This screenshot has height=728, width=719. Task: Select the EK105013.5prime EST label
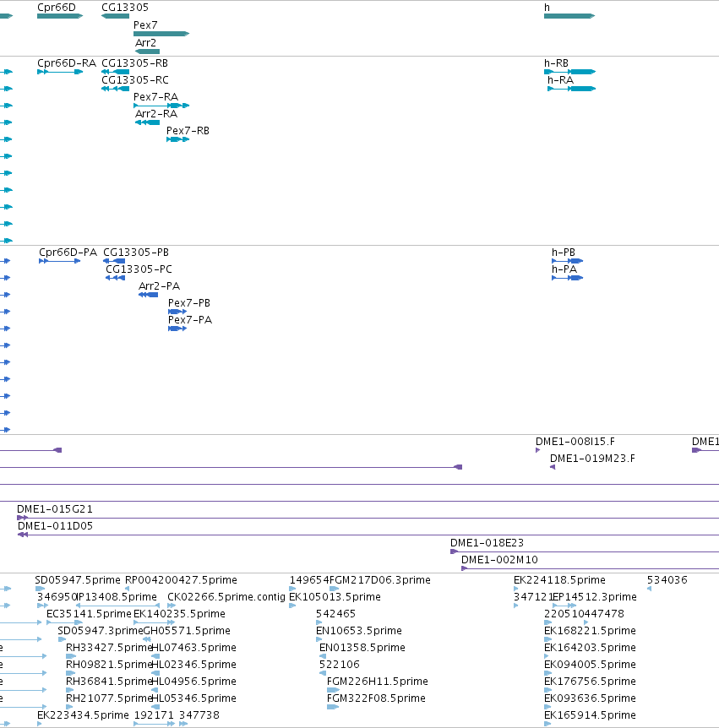(335, 597)
